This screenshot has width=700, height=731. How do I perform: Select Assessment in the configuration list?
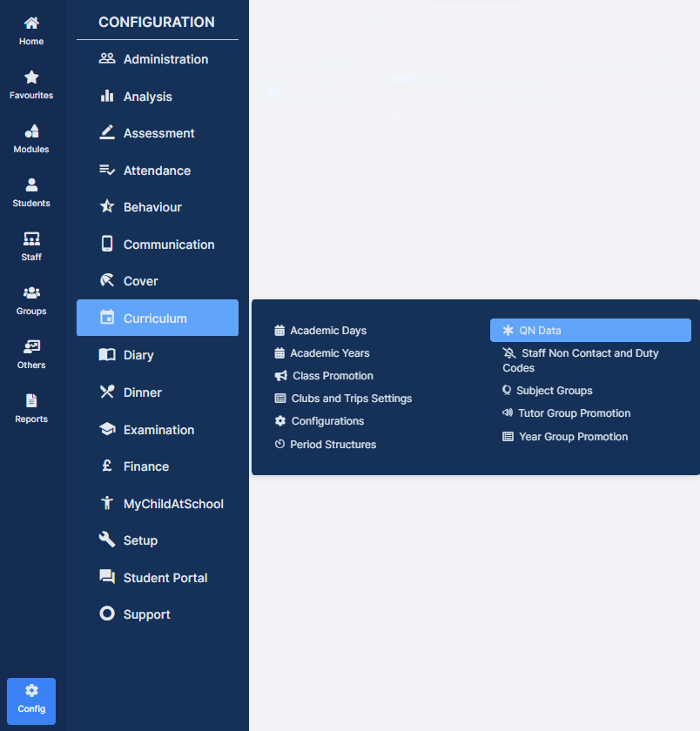pos(158,133)
